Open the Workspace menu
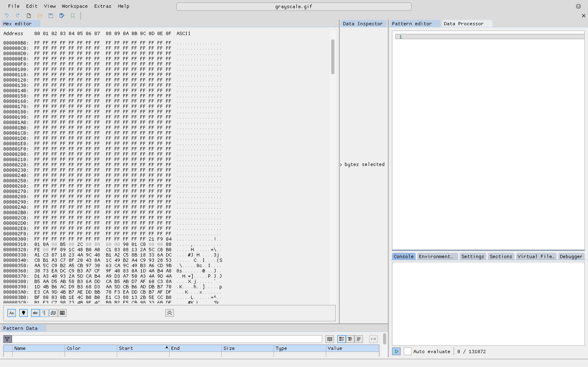Image resolution: width=588 pixels, height=367 pixels. click(x=75, y=6)
